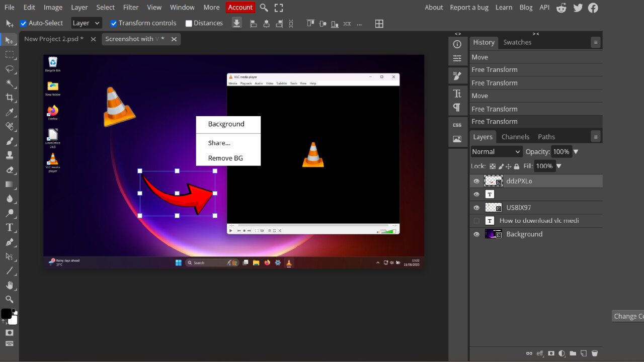Open the Twitter icon in the top bar

[578, 8]
